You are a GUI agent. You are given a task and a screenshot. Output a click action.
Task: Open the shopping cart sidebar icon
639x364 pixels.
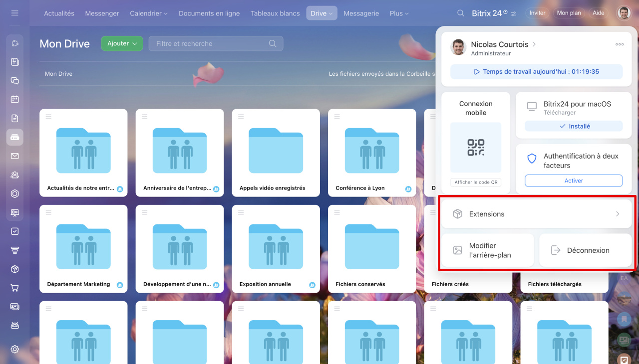coord(14,288)
